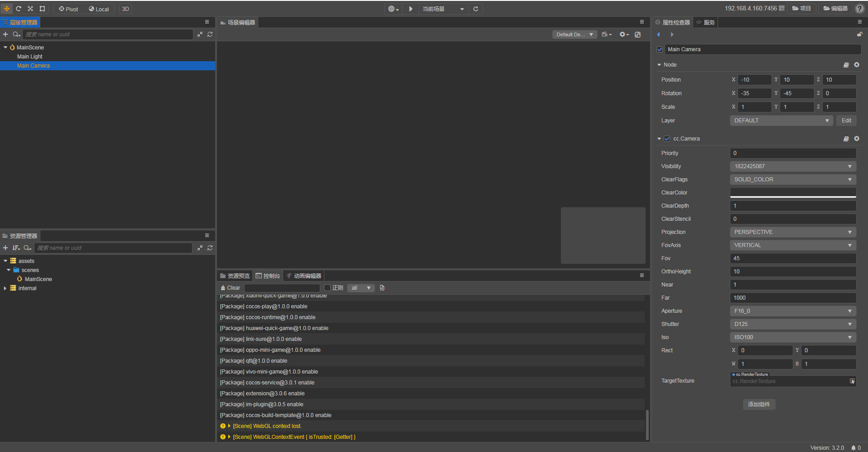Click the QR code icon next to IP address

pos(781,9)
